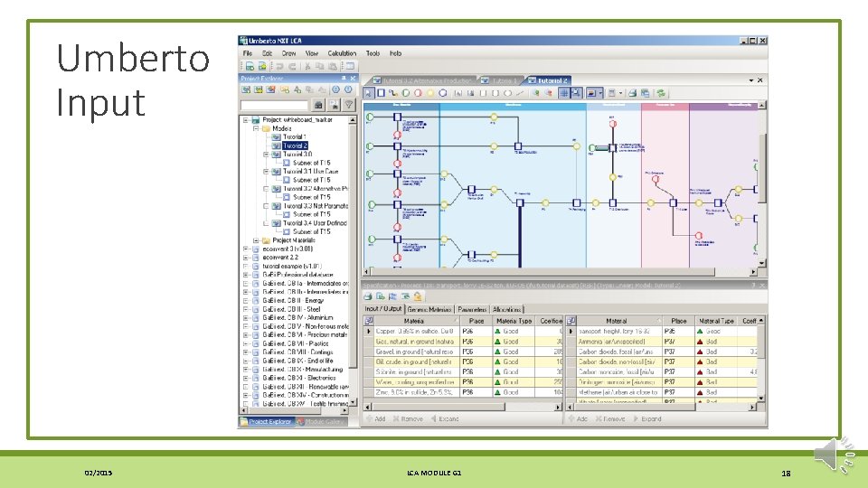The width and height of the screenshot is (868, 488).
Task: Switch to Project Explorer bottom tab
Action: tap(266, 422)
